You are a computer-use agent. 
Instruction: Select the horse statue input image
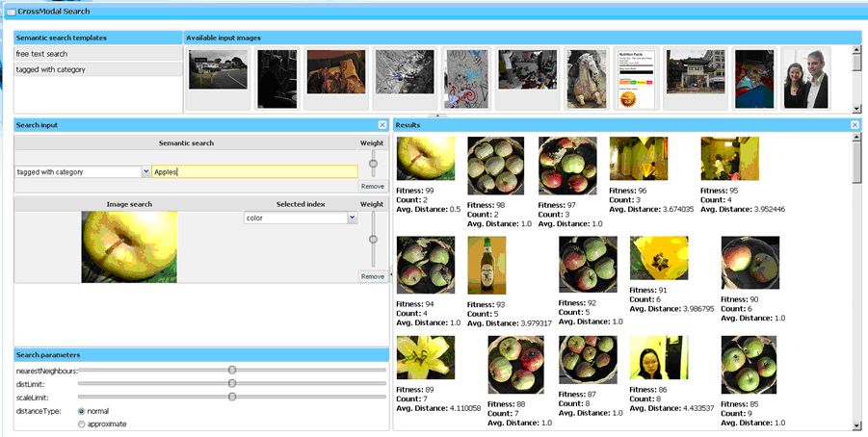tap(587, 79)
